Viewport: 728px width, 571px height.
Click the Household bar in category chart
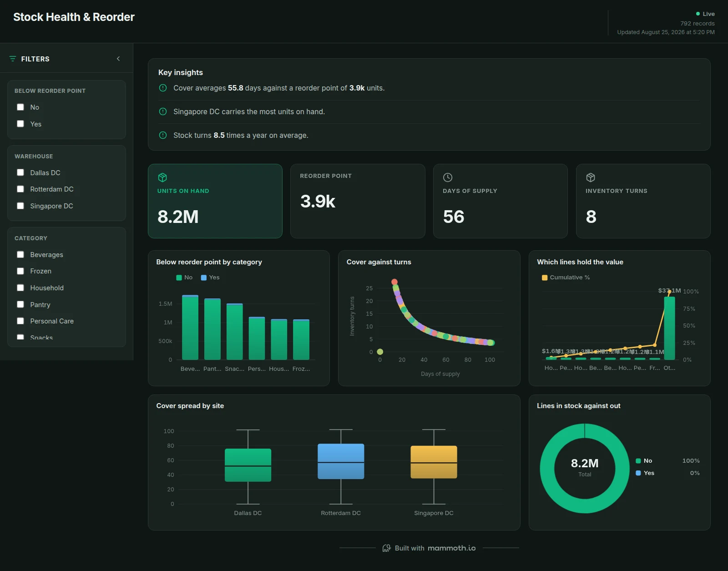[x=279, y=339]
